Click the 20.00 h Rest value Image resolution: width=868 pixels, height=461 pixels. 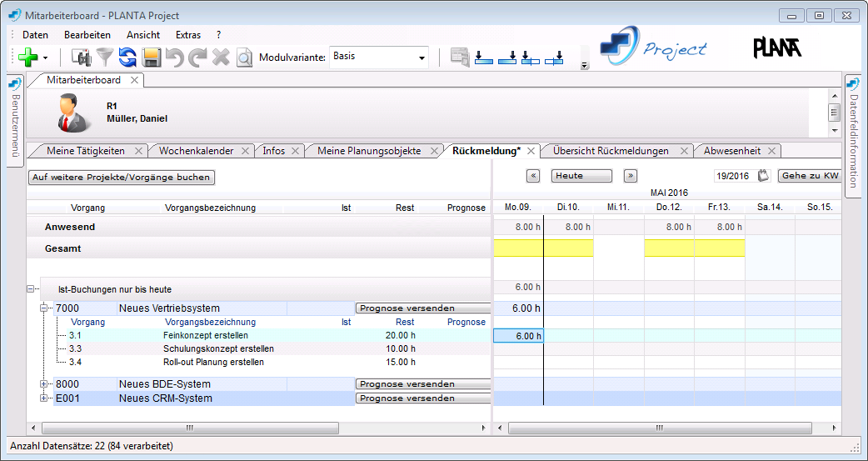(400, 336)
